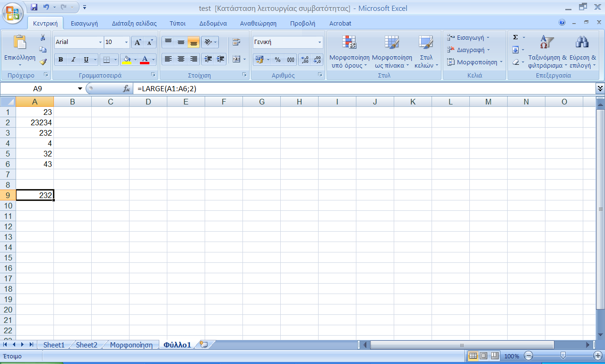Apply the comma thousands separator style

coord(291,60)
